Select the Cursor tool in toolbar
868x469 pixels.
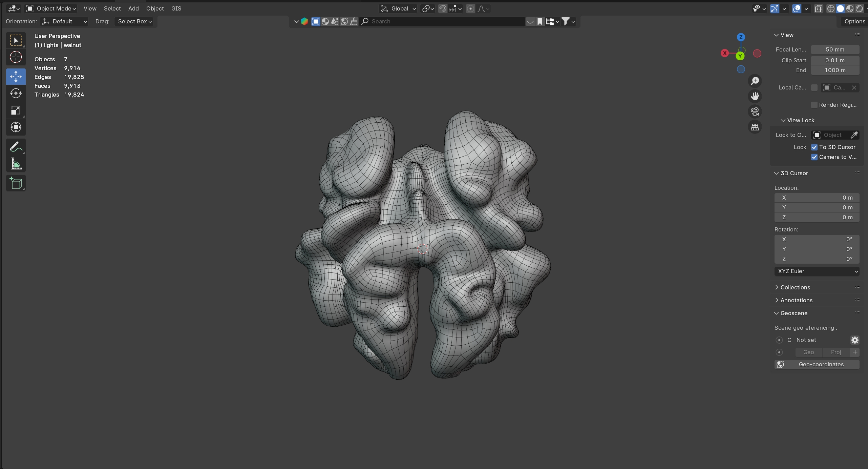[x=16, y=57]
